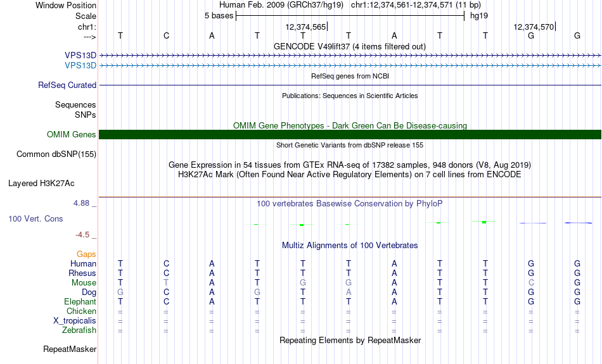Click the Elephant species label
This screenshot has width=602, height=364.
(x=80, y=301)
